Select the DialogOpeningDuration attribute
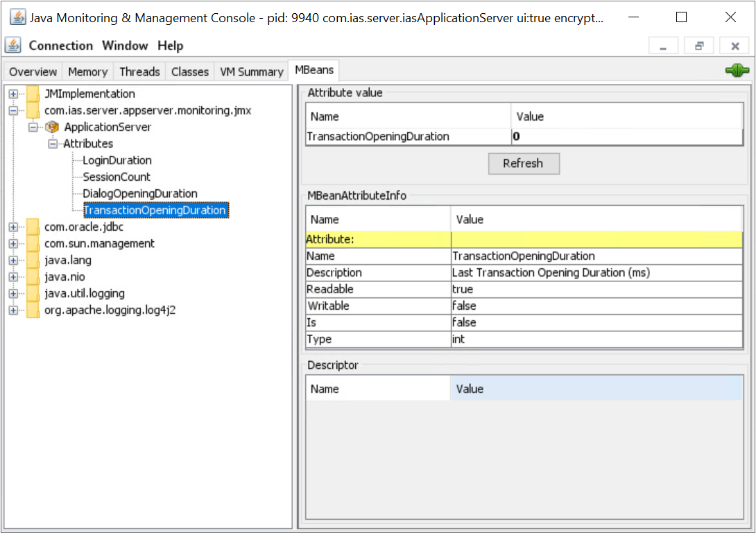This screenshot has height=533, width=756. pos(140,194)
